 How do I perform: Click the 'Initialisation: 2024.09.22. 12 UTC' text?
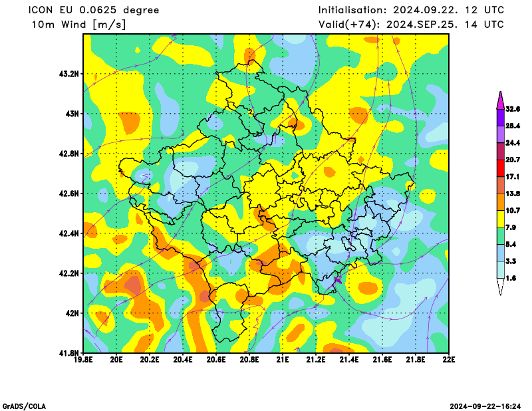(x=411, y=10)
